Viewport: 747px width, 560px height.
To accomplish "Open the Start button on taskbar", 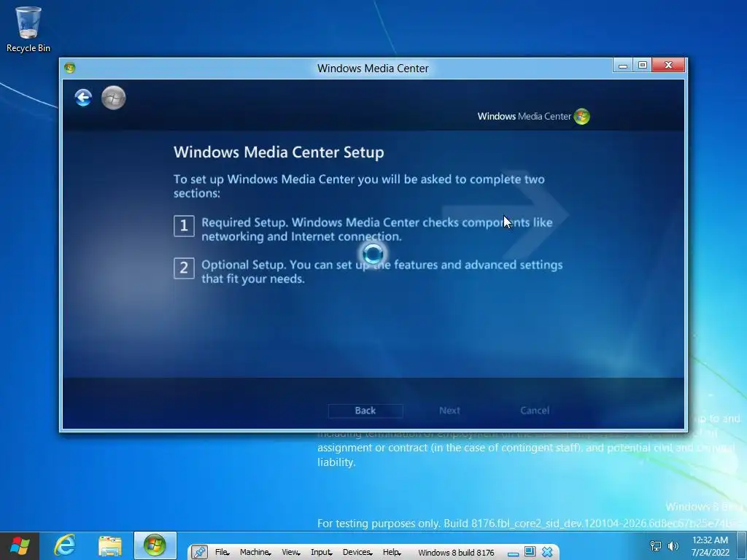I will click(x=20, y=545).
